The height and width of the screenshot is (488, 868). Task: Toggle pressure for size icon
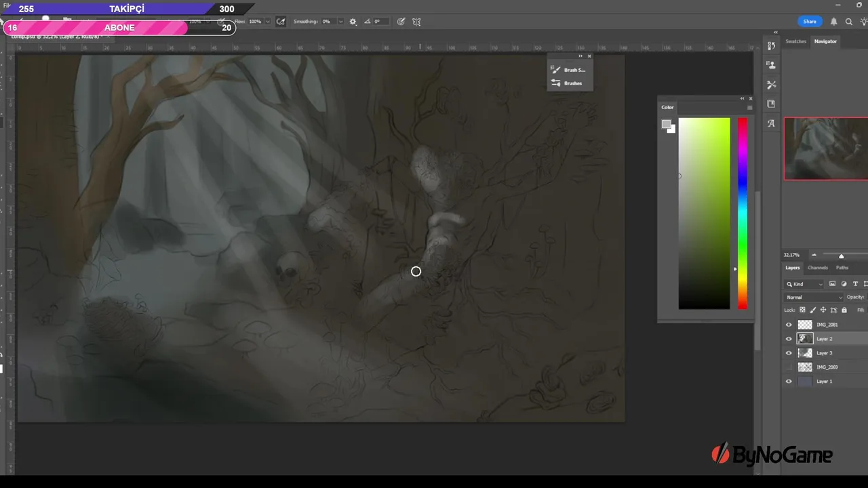pyautogui.click(x=401, y=22)
